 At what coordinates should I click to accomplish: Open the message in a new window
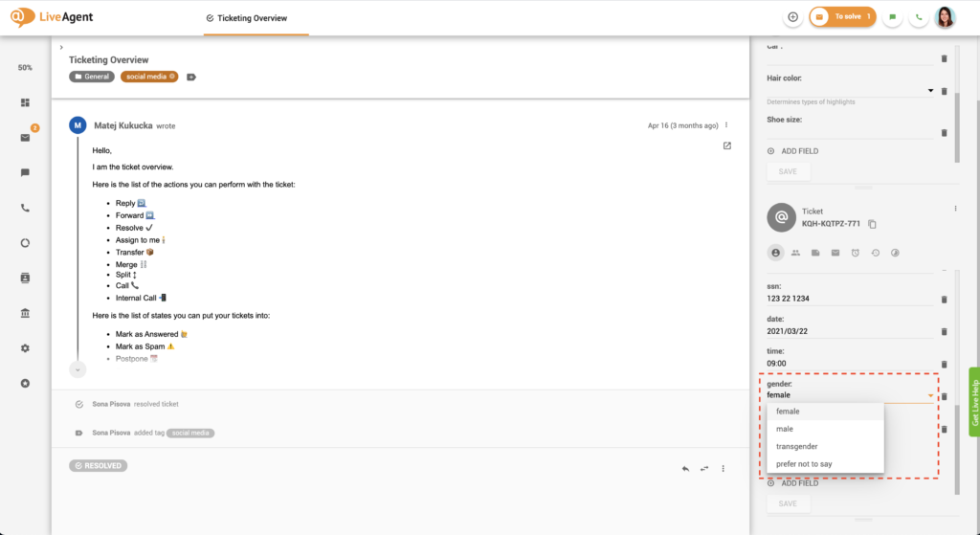click(727, 145)
